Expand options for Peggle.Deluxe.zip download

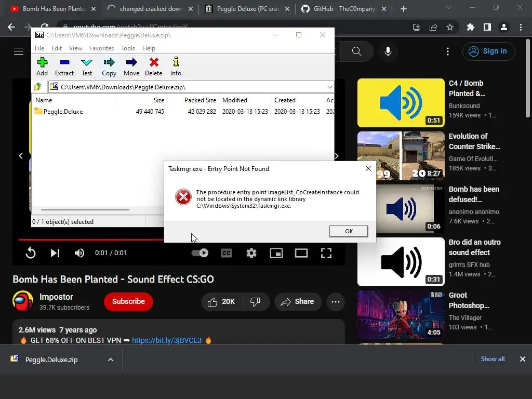coord(111,360)
